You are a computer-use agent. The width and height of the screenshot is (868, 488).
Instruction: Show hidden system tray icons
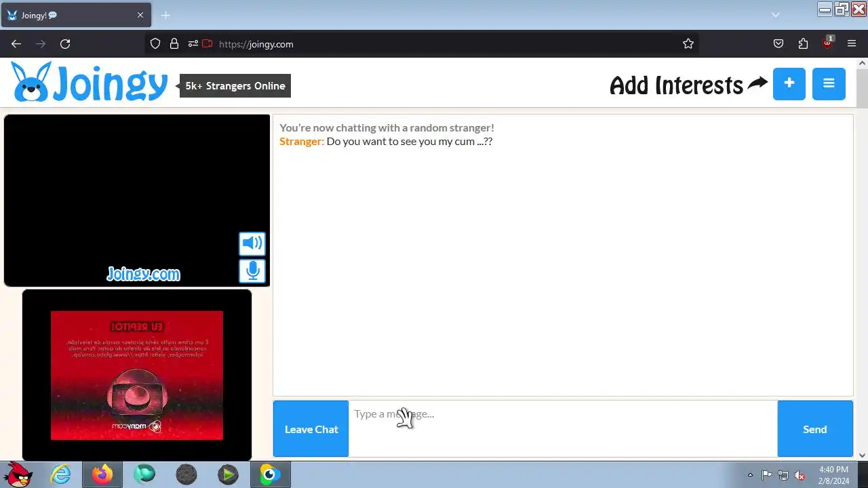pos(750,475)
